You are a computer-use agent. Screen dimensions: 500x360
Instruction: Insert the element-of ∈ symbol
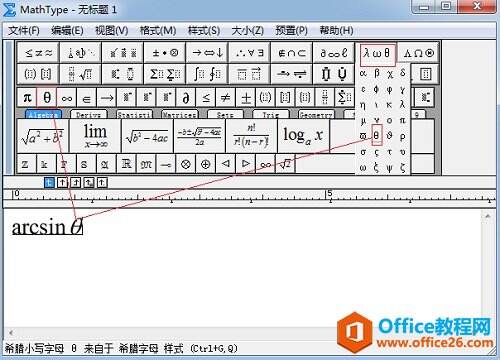point(87,98)
